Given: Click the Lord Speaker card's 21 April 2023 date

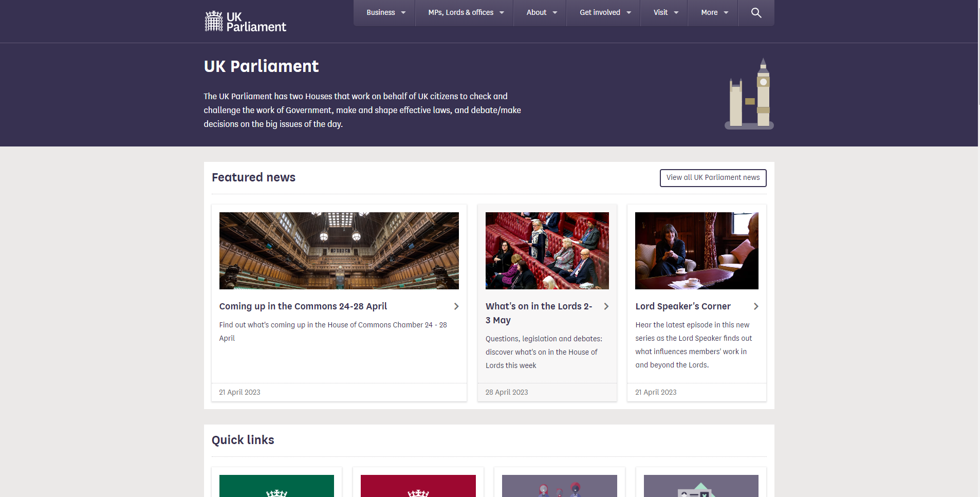Looking at the screenshot, I should tap(656, 392).
